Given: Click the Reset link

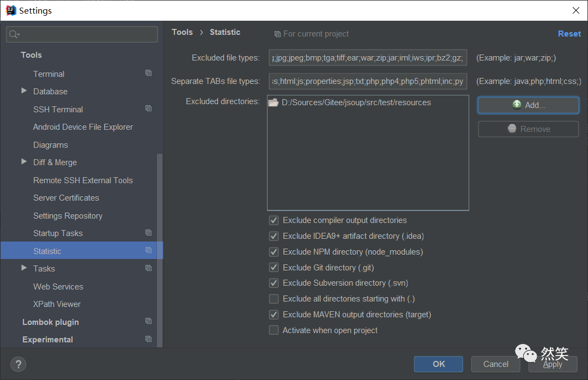Looking at the screenshot, I should point(569,34).
